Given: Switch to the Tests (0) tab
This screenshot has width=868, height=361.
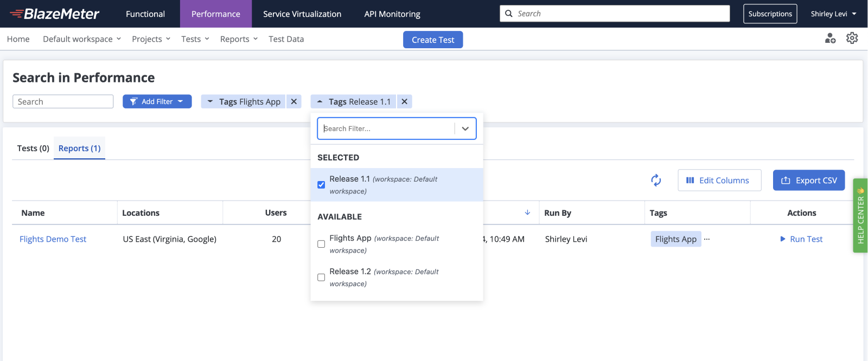Looking at the screenshot, I should pos(33,149).
